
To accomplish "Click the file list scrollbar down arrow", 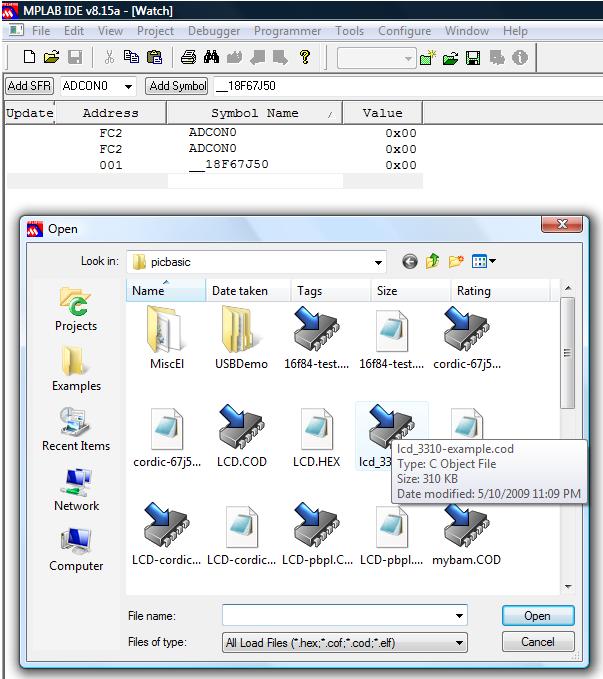I will click(568, 587).
